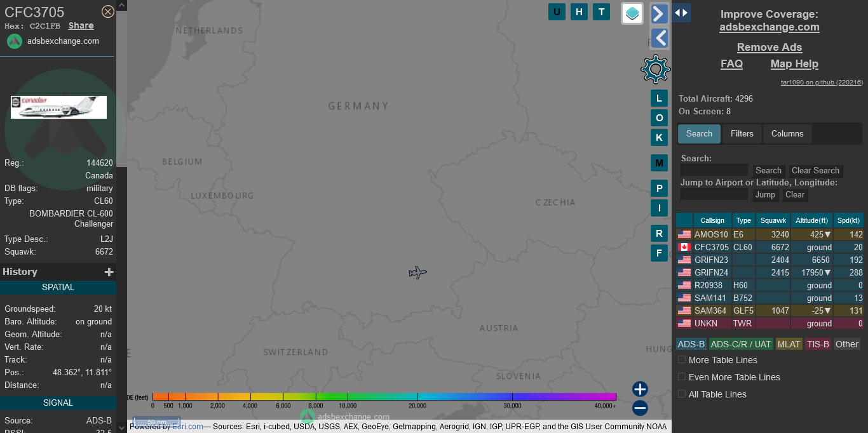Enable More Table Lines checkbox
The image size is (868, 433).
[682, 359]
